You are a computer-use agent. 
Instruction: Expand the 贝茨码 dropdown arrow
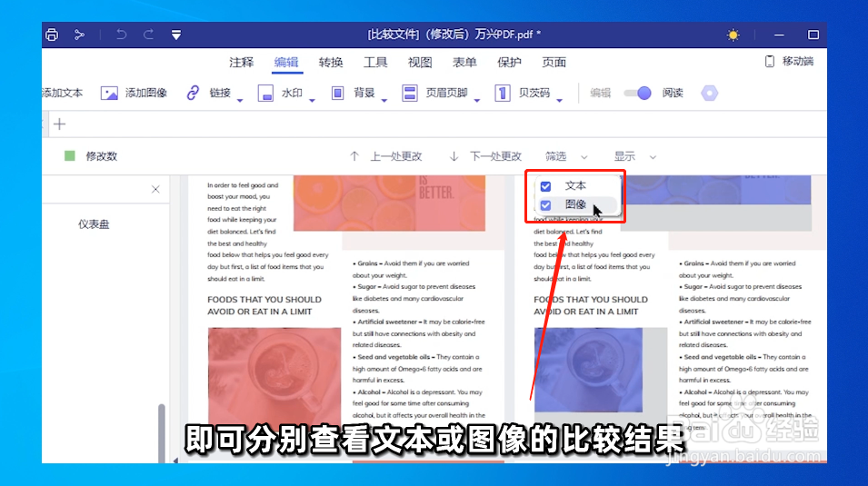click(x=560, y=100)
